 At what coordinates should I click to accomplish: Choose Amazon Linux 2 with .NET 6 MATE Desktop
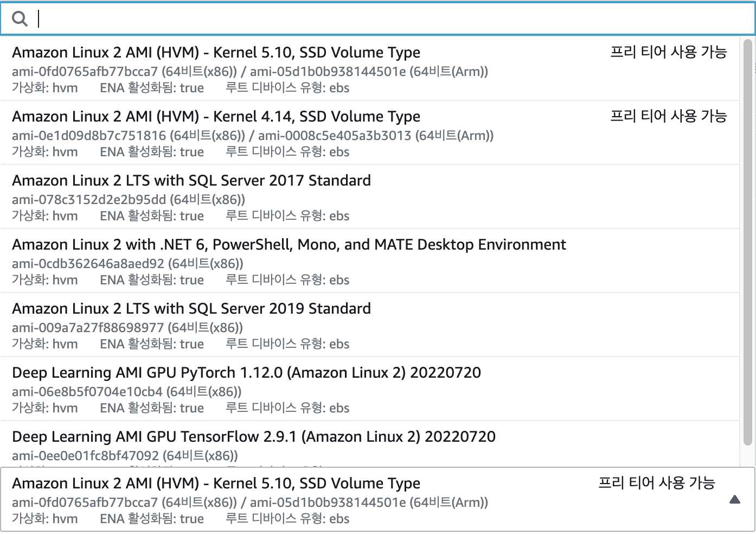pyautogui.click(x=369, y=261)
